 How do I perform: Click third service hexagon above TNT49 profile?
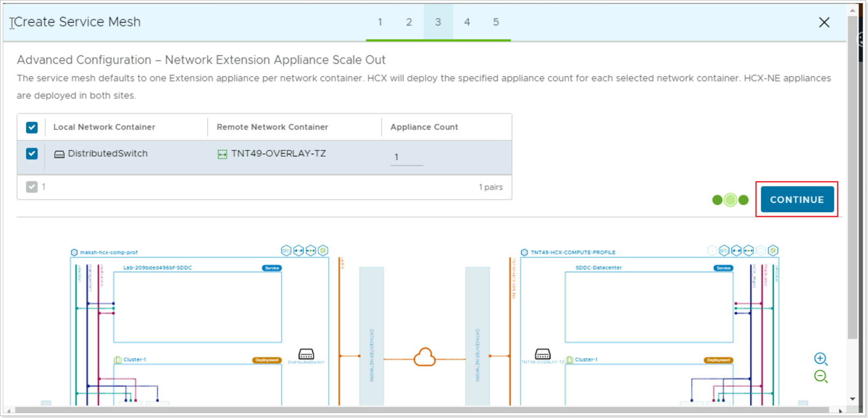click(x=736, y=250)
